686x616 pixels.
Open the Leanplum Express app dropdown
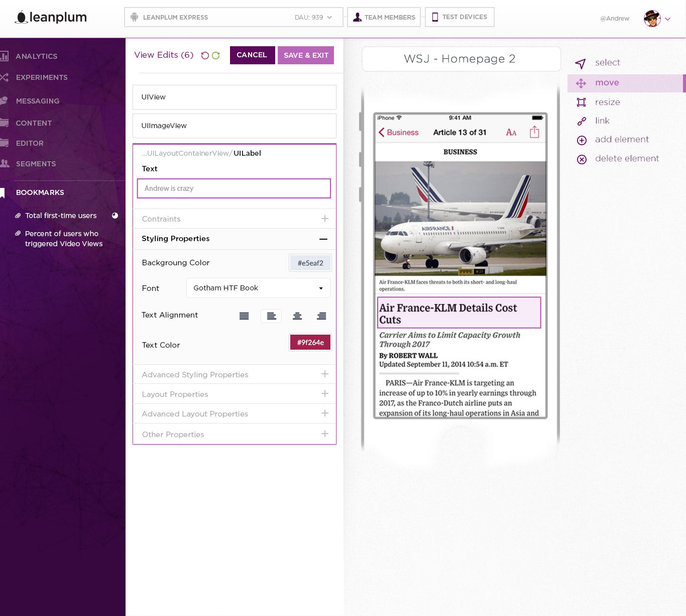[x=329, y=17]
